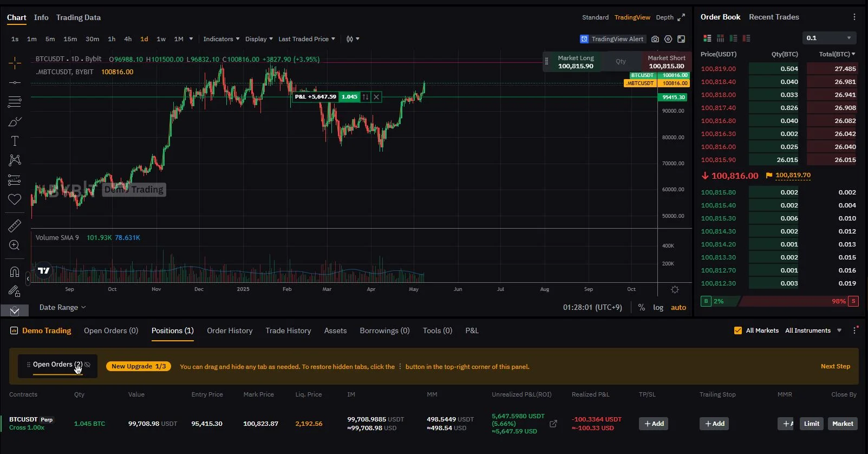The width and height of the screenshot is (868, 454).
Task: Switch to the Info tab
Action: coord(41,17)
